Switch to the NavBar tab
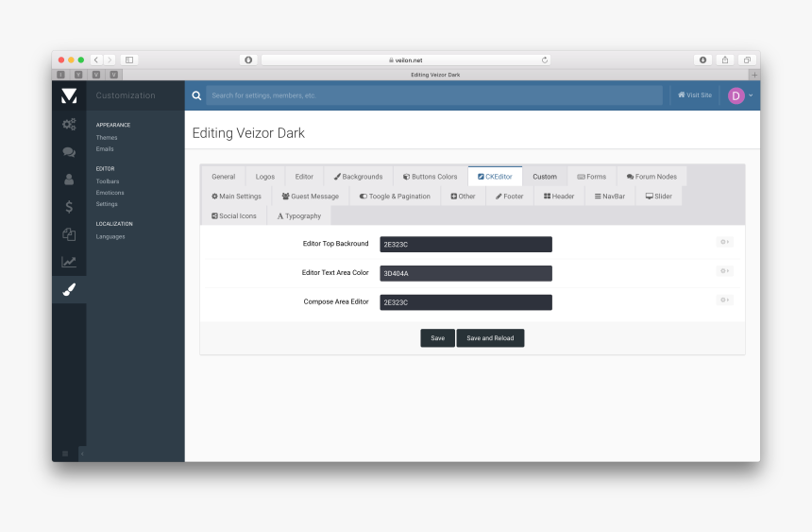This screenshot has width=812, height=532. click(610, 196)
